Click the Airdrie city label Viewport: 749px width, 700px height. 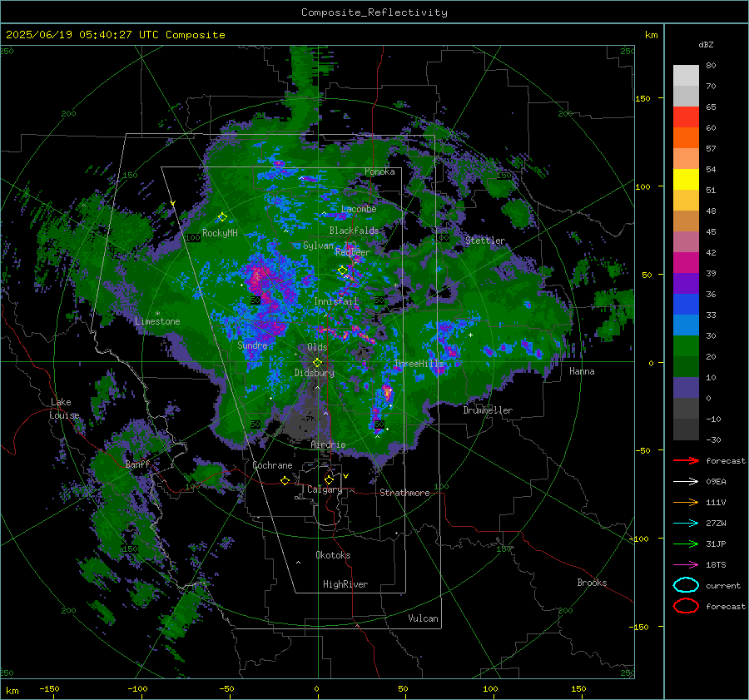pyautogui.click(x=328, y=444)
